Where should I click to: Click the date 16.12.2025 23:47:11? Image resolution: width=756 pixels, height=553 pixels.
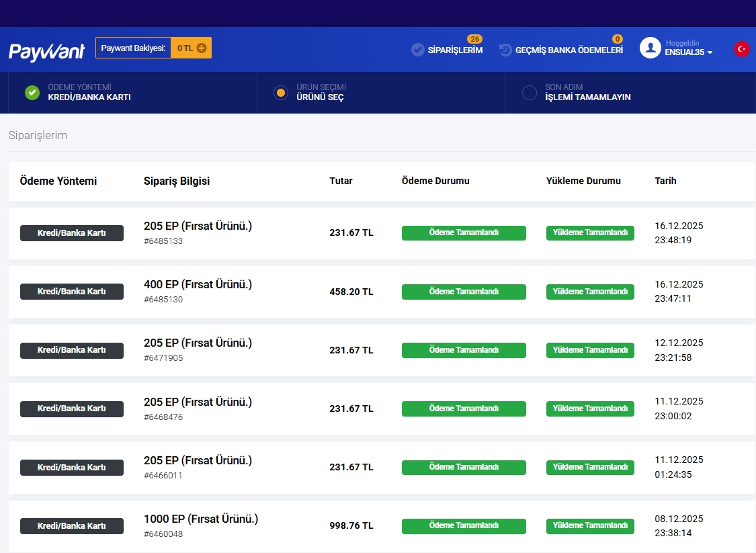(679, 291)
